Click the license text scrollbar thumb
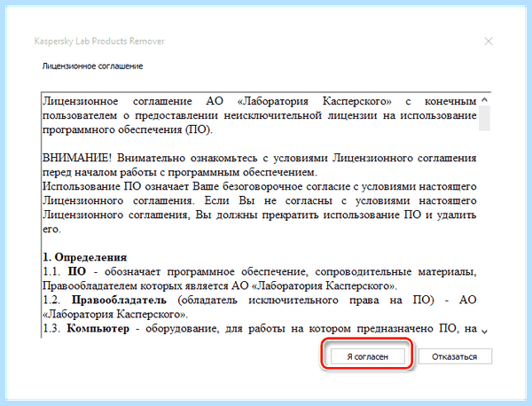This screenshot has height=406, width=532. coord(484,118)
